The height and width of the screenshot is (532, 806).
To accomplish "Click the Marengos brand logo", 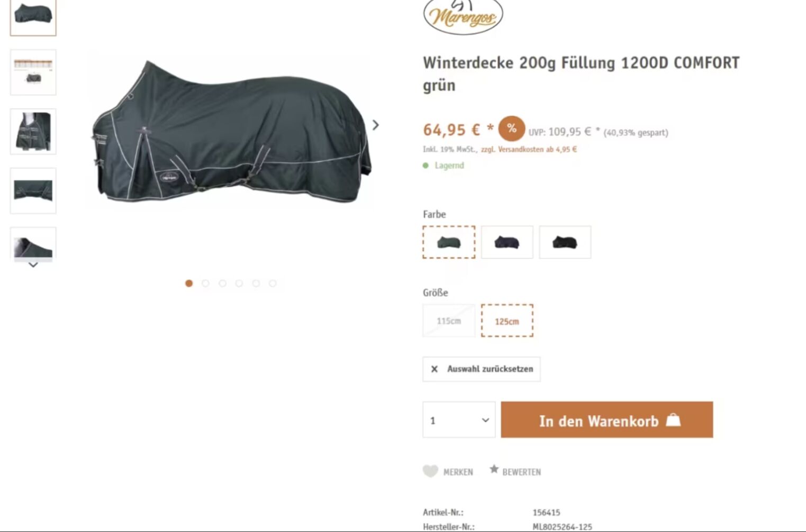I will pos(463,16).
